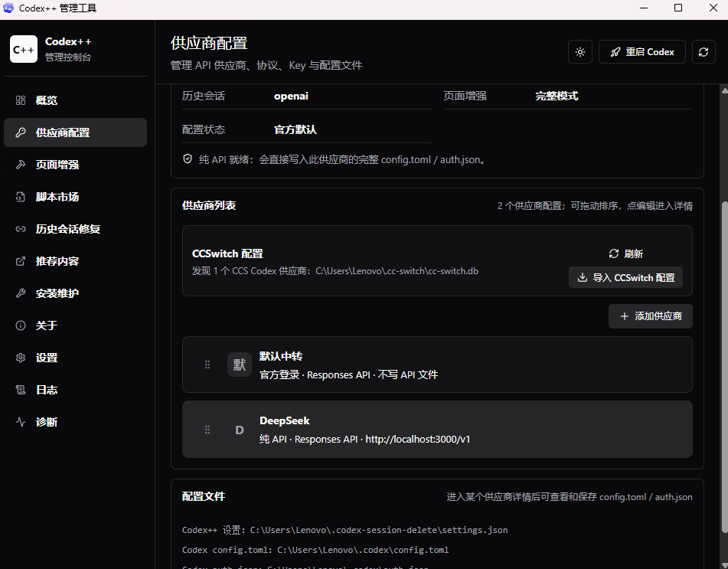
Task: Click the scroll icon beside 日志
Action: (x=21, y=390)
